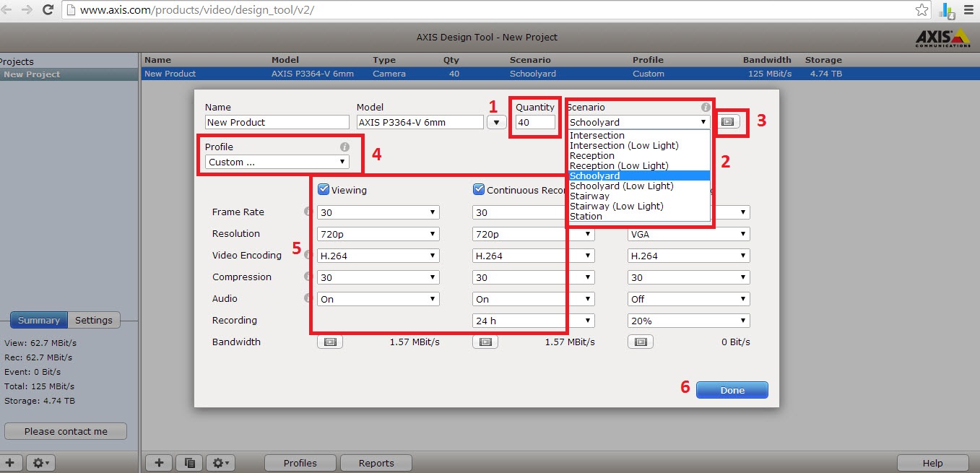This screenshot has height=473, width=980.
Task: Pick Reception (Low Light) from the list
Action: pyautogui.click(x=639, y=165)
